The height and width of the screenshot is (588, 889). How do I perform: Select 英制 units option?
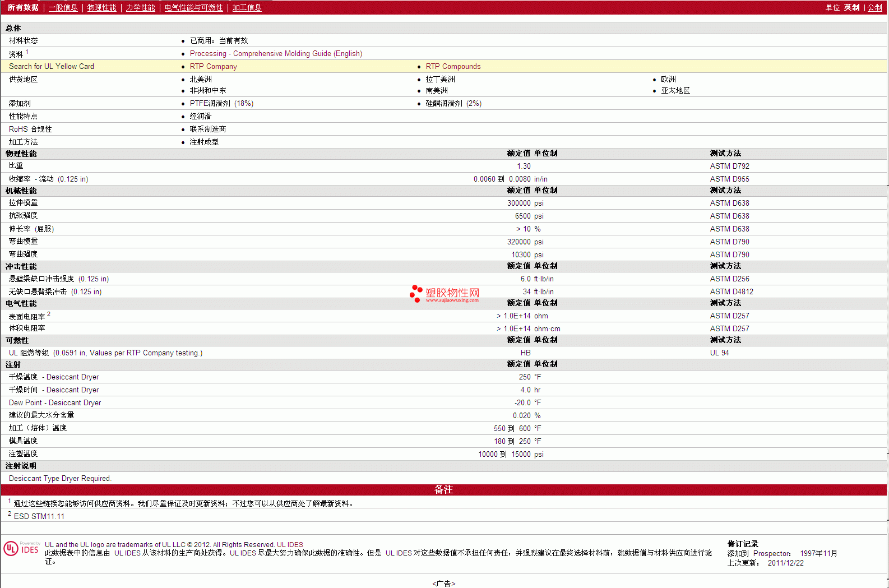(851, 8)
